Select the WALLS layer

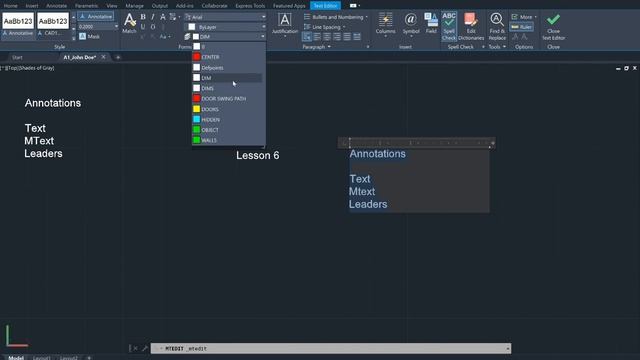229,140
